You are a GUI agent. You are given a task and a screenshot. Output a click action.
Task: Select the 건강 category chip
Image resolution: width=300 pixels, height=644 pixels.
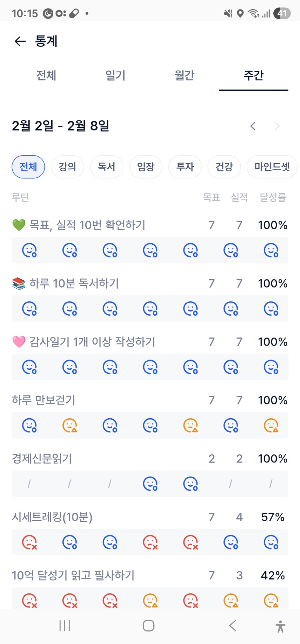[x=224, y=167]
